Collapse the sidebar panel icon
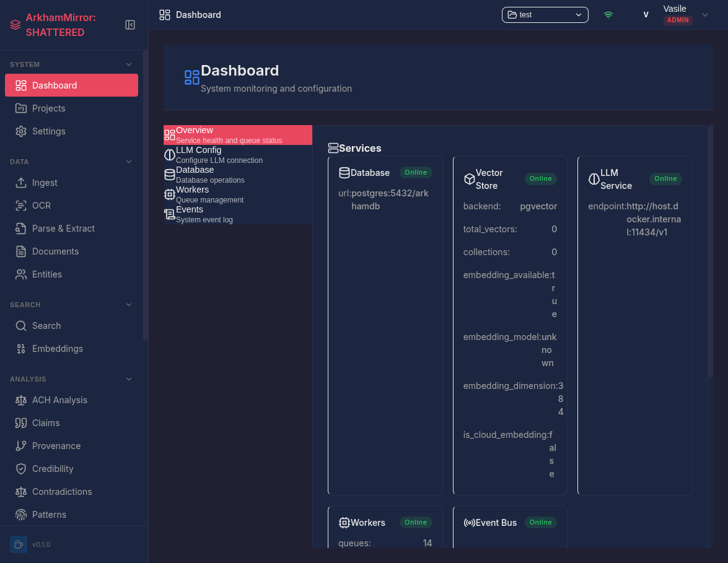728x563 pixels. pyautogui.click(x=130, y=25)
